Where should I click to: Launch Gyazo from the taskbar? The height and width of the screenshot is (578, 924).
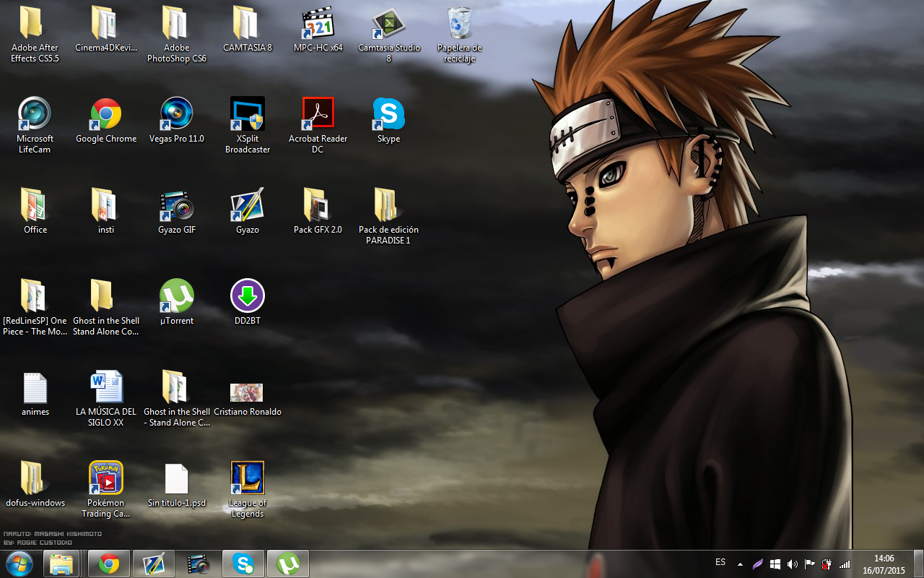click(154, 564)
